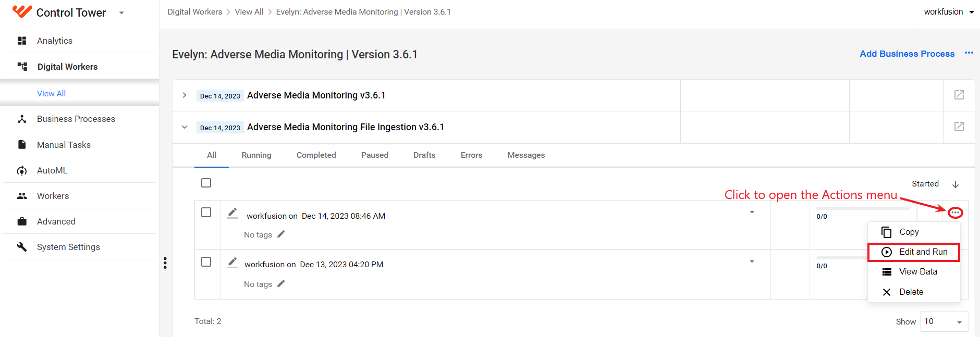Viewport: 980px width, 337px height.
Task: Click the Workers people icon
Action: tap(22, 196)
